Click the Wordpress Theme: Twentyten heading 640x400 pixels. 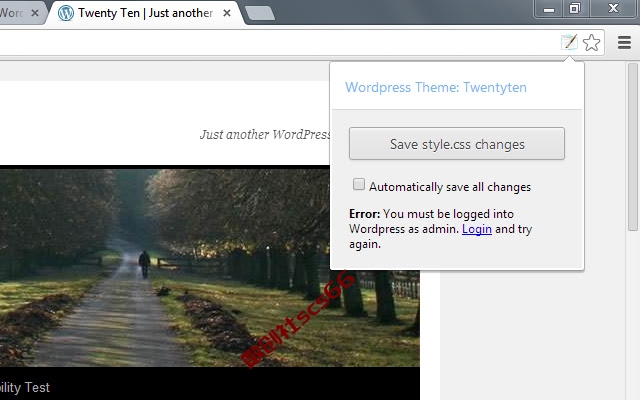pos(436,87)
